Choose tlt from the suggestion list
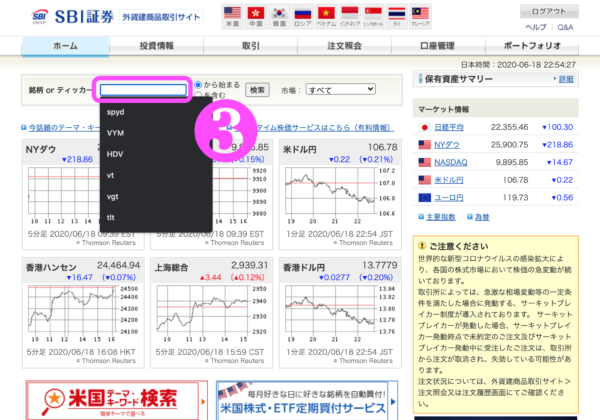This screenshot has width=600, height=420. tap(156, 218)
